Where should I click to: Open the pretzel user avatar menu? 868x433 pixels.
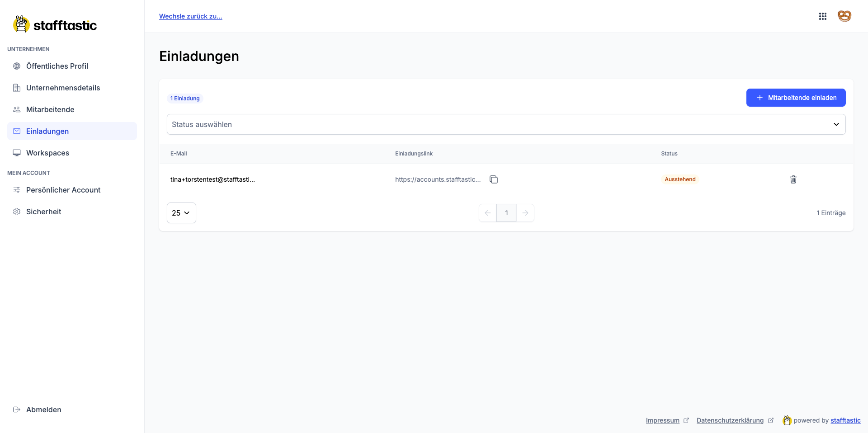click(x=844, y=16)
